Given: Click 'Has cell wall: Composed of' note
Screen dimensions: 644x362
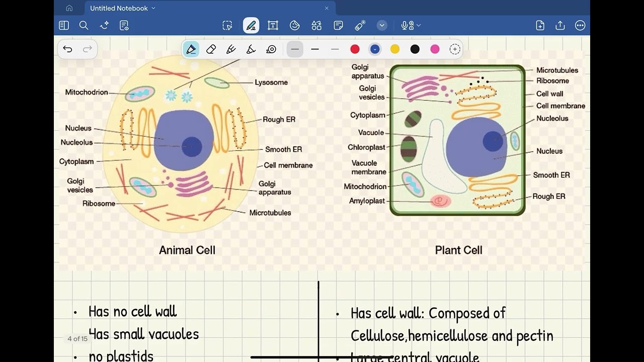Looking at the screenshot, I should (x=428, y=313).
